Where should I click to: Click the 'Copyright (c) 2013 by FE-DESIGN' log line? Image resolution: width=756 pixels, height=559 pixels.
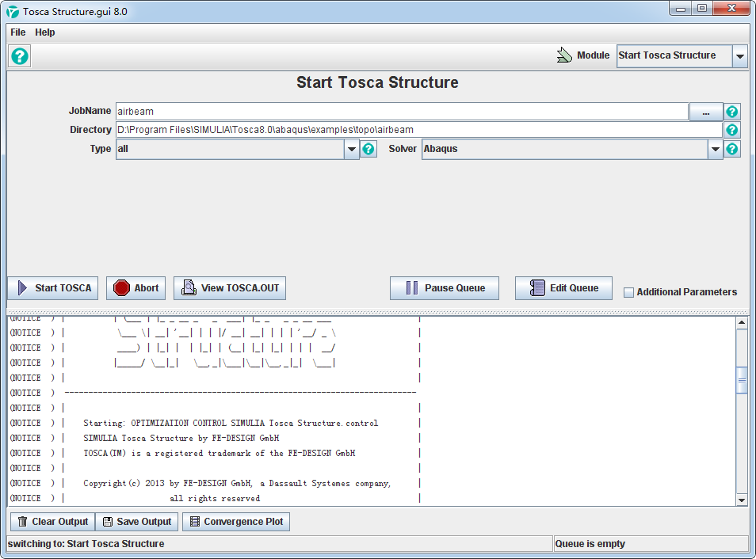(x=237, y=483)
